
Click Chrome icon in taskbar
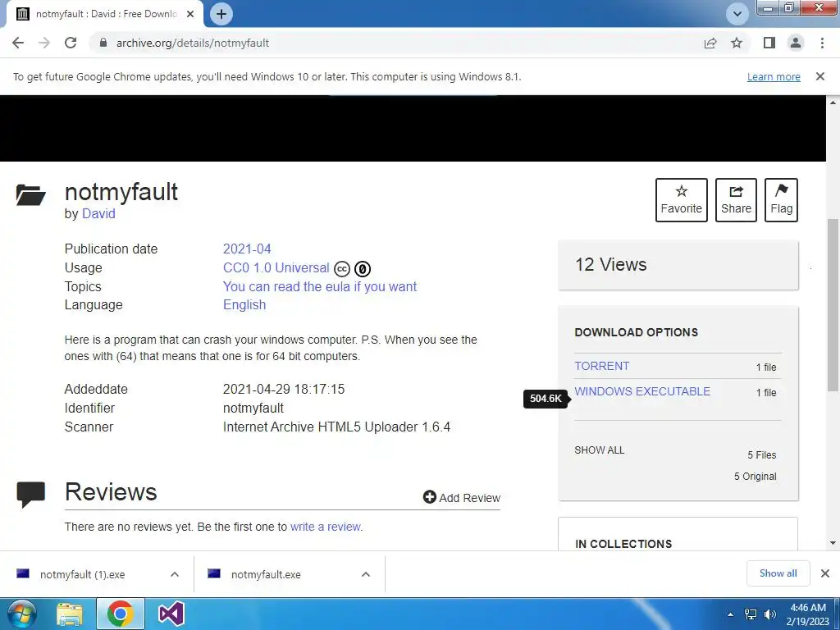(x=120, y=614)
